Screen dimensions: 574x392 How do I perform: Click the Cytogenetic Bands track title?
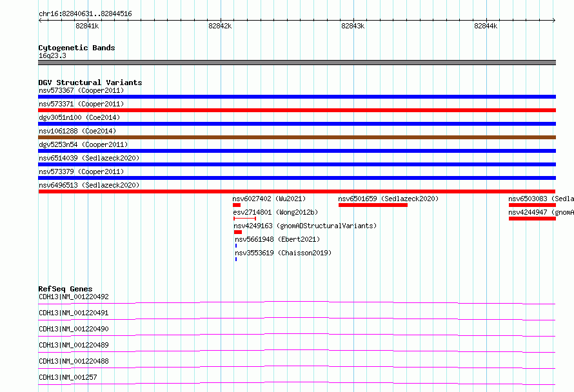click(77, 48)
